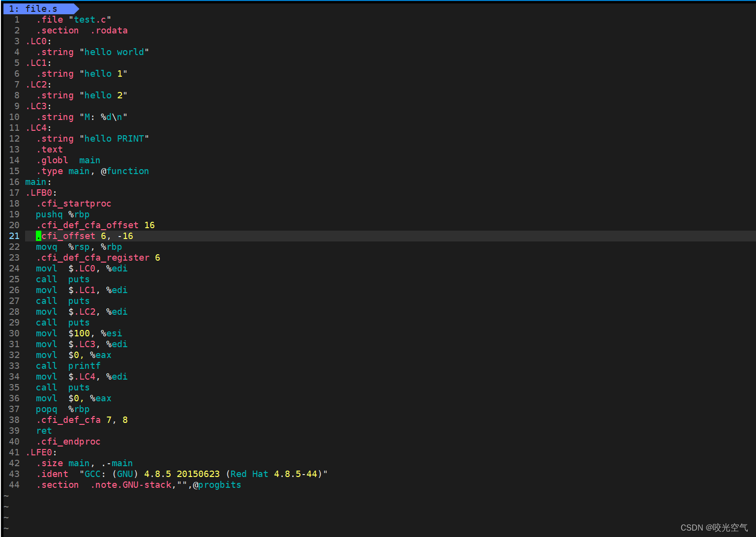Viewport: 756px width, 537px height.
Task: Click the "M: %d\n" string line
Action: coord(82,117)
